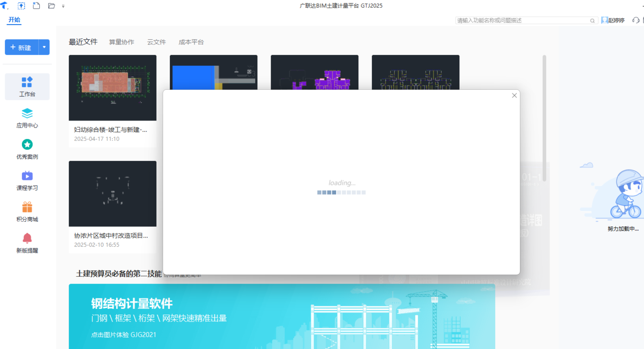Select the 开始 ribbon tab

(14, 20)
